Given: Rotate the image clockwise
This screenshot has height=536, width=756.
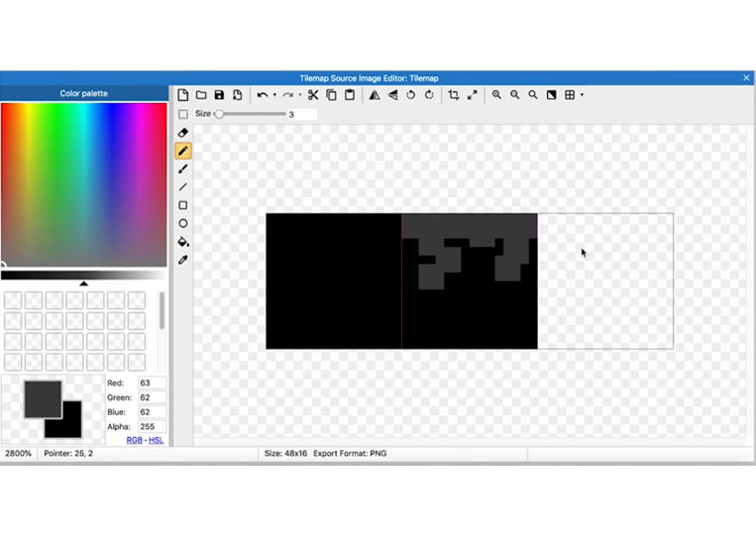Looking at the screenshot, I should (429, 95).
